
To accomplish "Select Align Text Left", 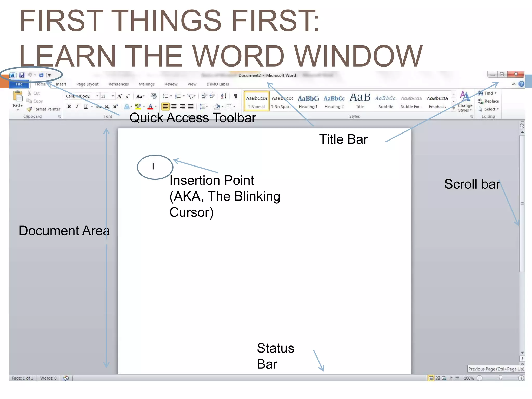I will click(x=165, y=107).
